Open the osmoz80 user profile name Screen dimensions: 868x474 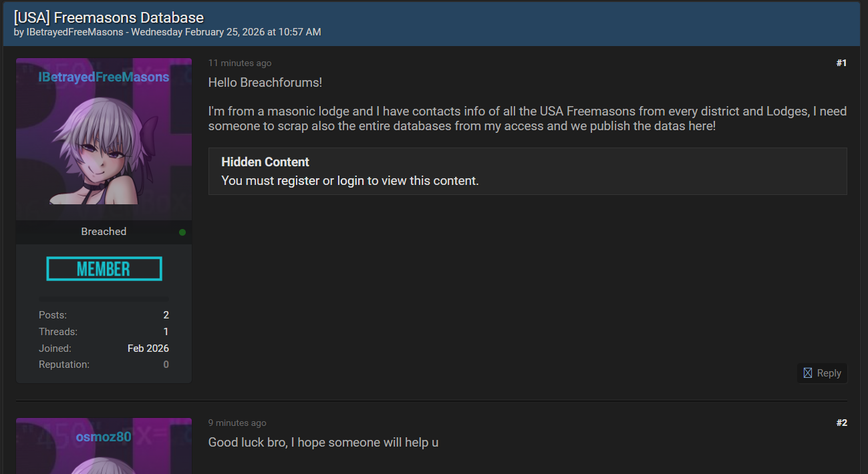point(104,437)
